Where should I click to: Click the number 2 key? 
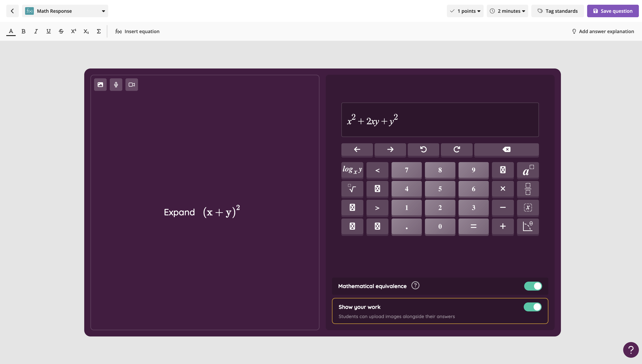click(440, 208)
